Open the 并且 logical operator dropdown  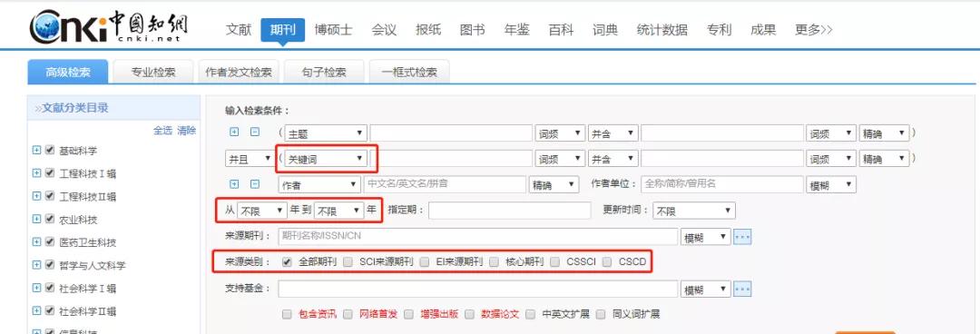point(249,159)
